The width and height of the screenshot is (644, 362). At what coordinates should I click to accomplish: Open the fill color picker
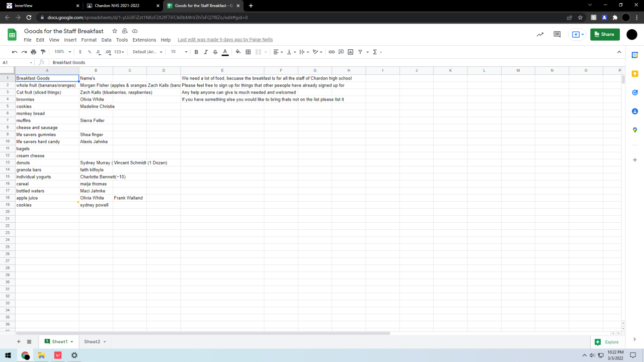[238, 52]
